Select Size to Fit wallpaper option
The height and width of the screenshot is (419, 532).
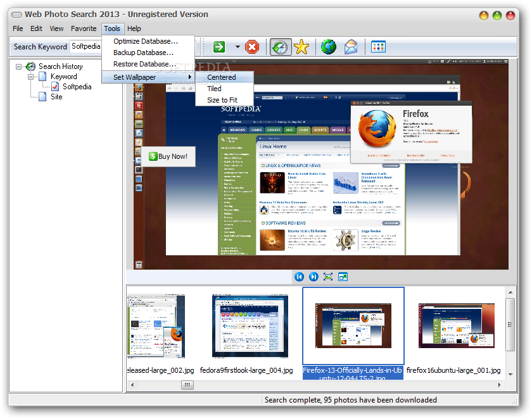[x=225, y=100]
